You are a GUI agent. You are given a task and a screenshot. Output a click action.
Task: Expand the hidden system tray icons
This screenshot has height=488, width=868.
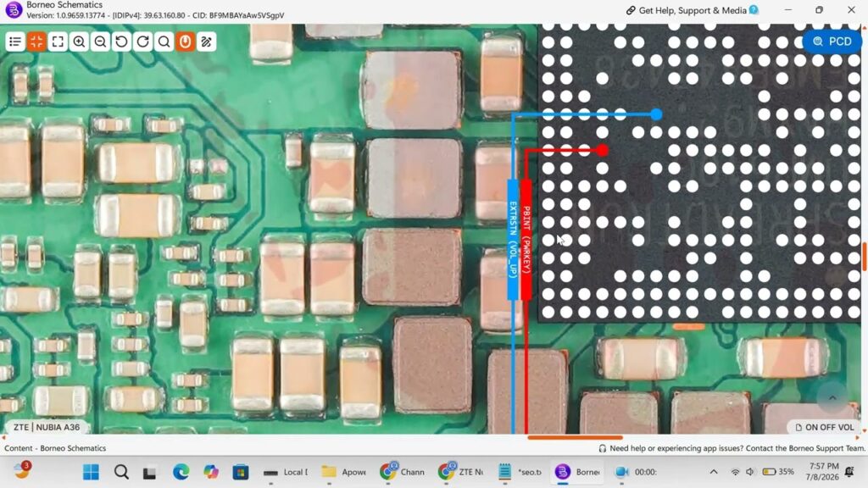click(714, 472)
